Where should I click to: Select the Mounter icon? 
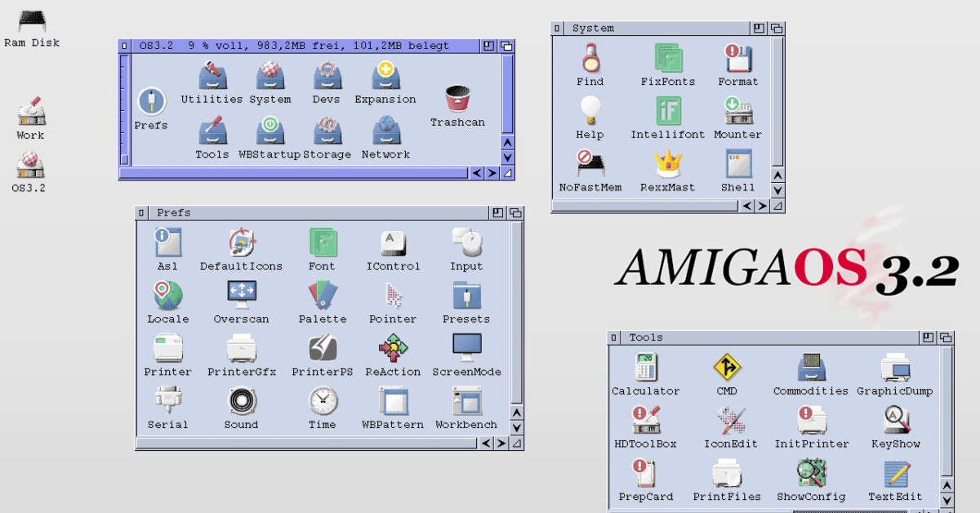pos(738,111)
